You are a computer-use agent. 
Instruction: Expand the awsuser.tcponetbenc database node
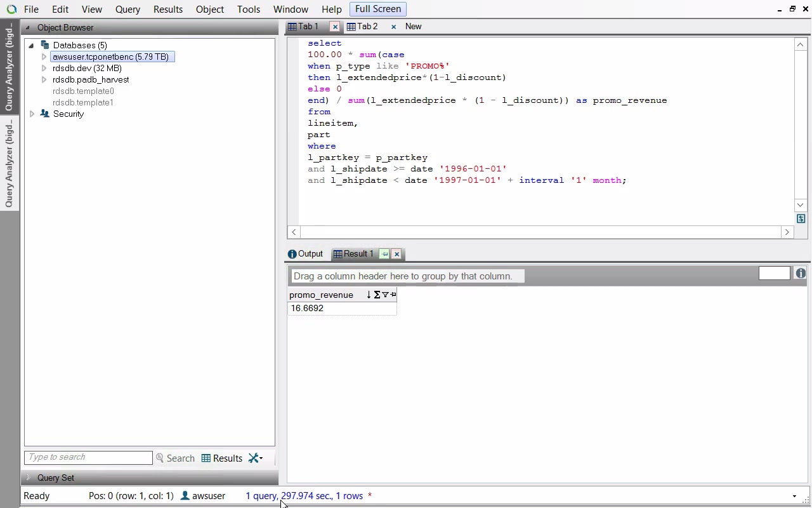(44, 57)
